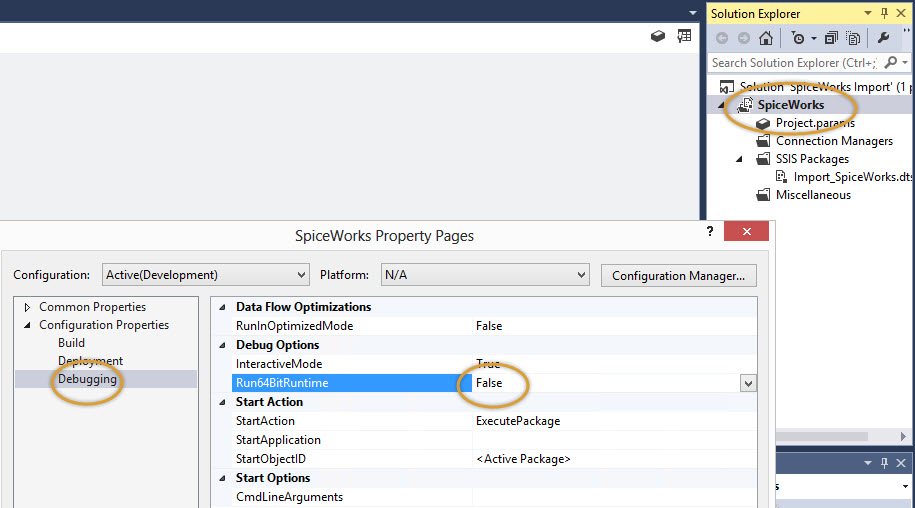
Task: Select the Project.params file
Action: [x=814, y=123]
